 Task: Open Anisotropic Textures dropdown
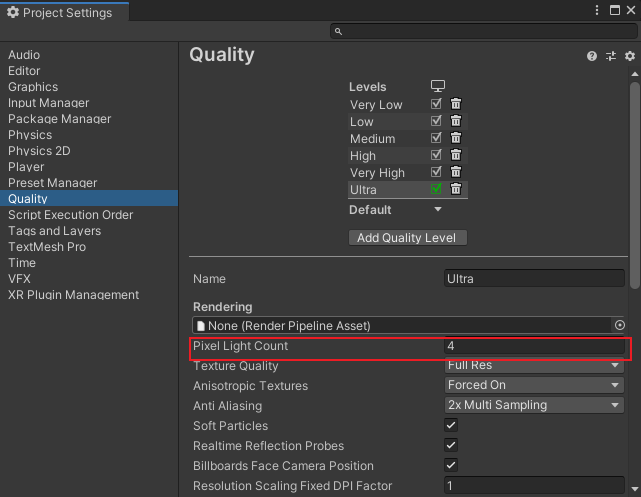pyautogui.click(x=534, y=385)
